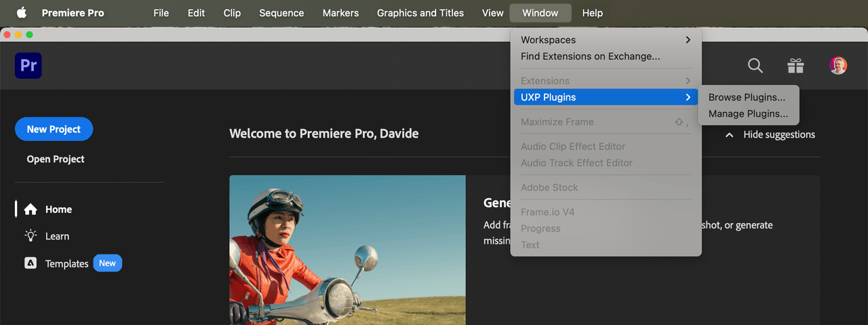
Task: Click the Welcome to Premiere Pro, Davide heading
Action: 324,134
